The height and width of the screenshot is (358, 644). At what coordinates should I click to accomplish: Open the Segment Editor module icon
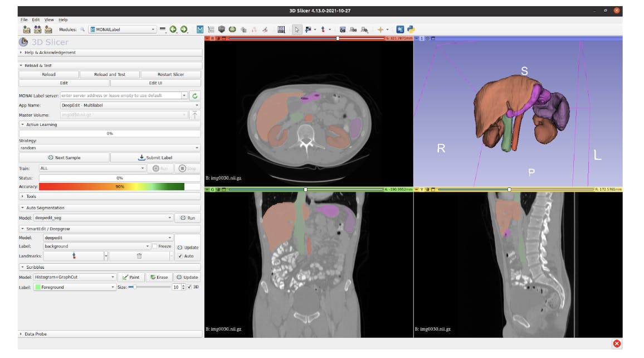(265, 29)
